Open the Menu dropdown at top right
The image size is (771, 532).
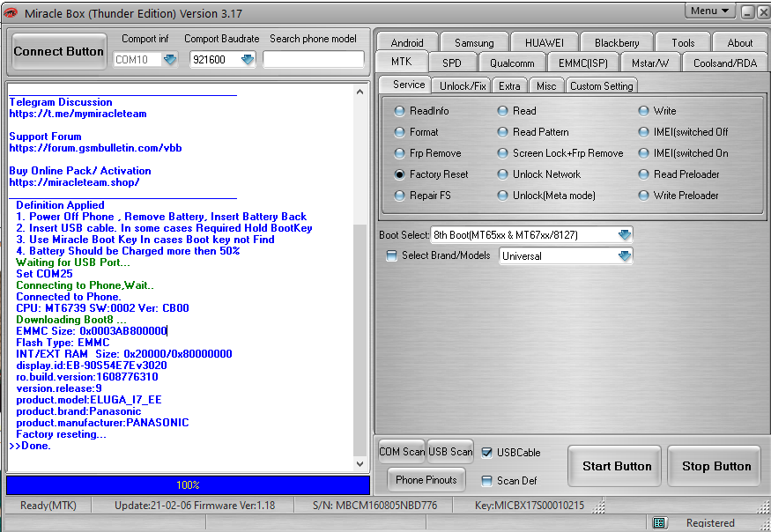click(709, 11)
